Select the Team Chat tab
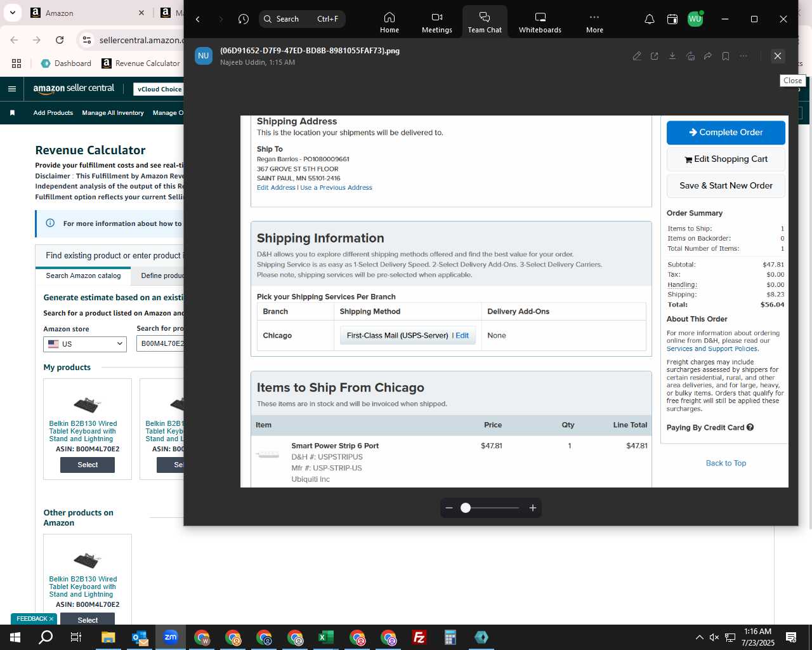This screenshot has height=650, width=812. (485, 22)
